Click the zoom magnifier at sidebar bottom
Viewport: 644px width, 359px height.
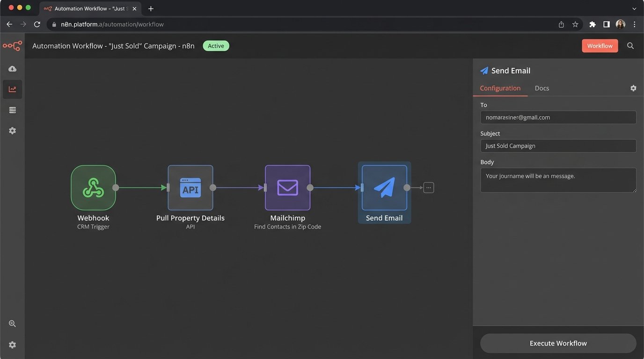(x=12, y=323)
